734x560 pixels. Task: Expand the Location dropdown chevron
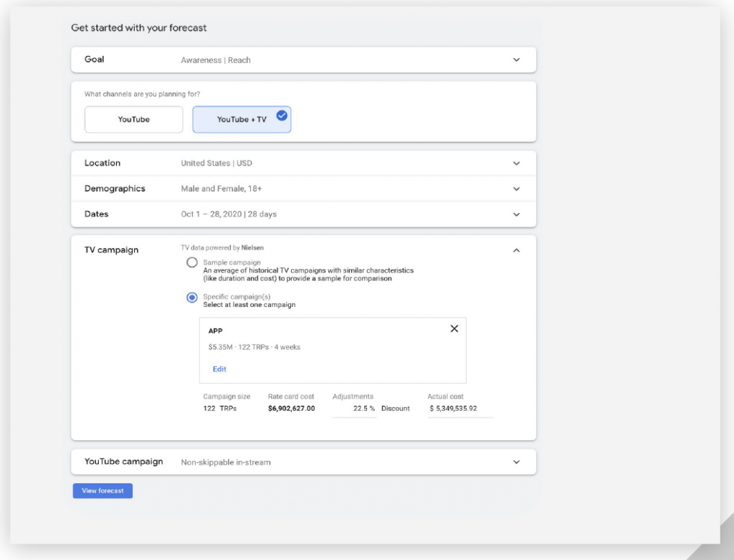(516, 163)
